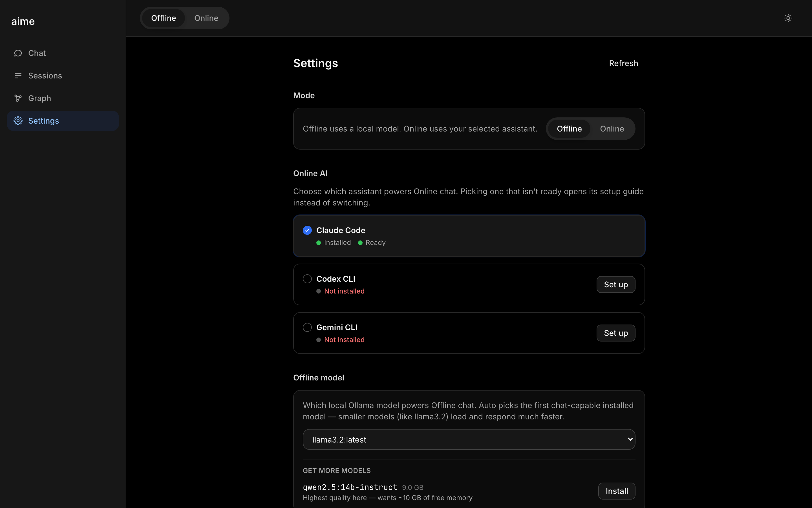This screenshot has height=508, width=812.
Task: Click the qwen2.5:14b-instruct model name
Action: click(x=350, y=487)
